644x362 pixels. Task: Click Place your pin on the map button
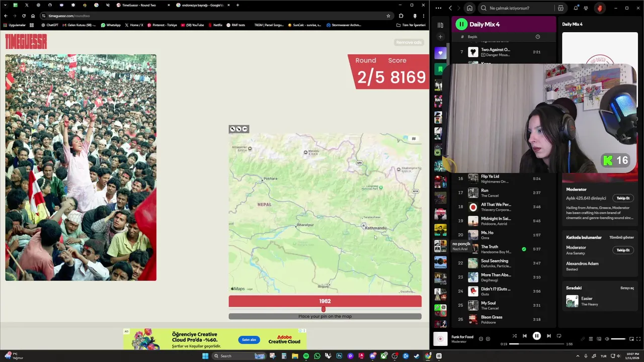click(x=325, y=316)
